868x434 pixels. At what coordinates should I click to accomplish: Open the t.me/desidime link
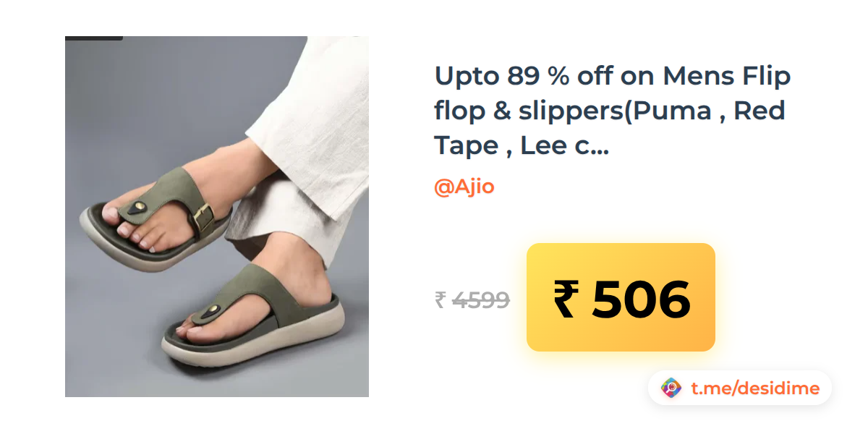[755, 388]
